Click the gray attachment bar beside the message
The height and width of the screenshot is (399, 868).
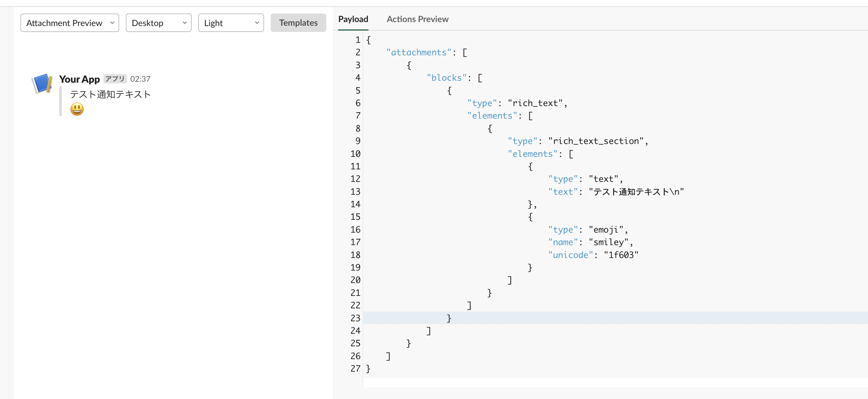pyautogui.click(x=61, y=101)
